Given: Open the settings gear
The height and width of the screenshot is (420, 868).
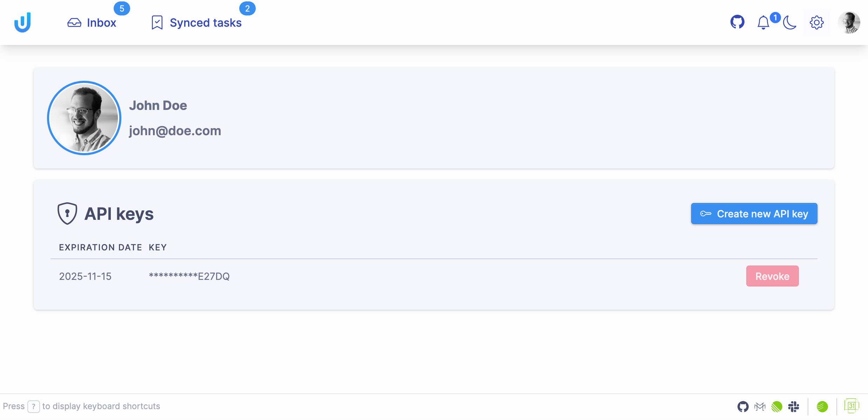Looking at the screenshot, I should (x=816, y=22).
